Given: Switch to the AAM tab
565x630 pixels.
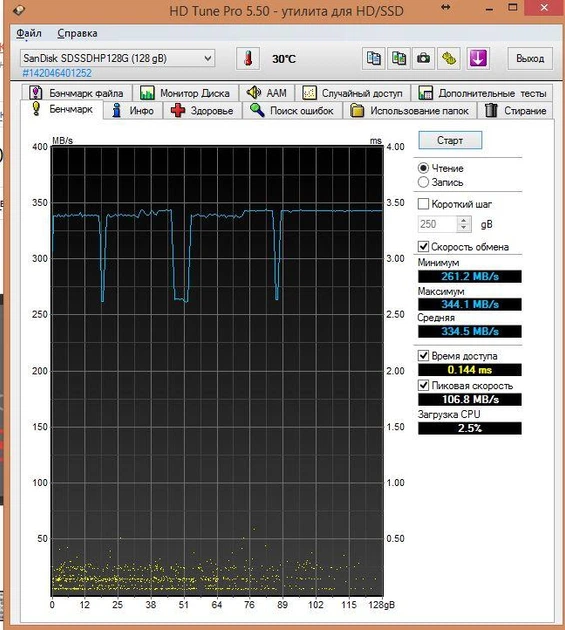Looking at the screenshot, I should pos(267,93).
